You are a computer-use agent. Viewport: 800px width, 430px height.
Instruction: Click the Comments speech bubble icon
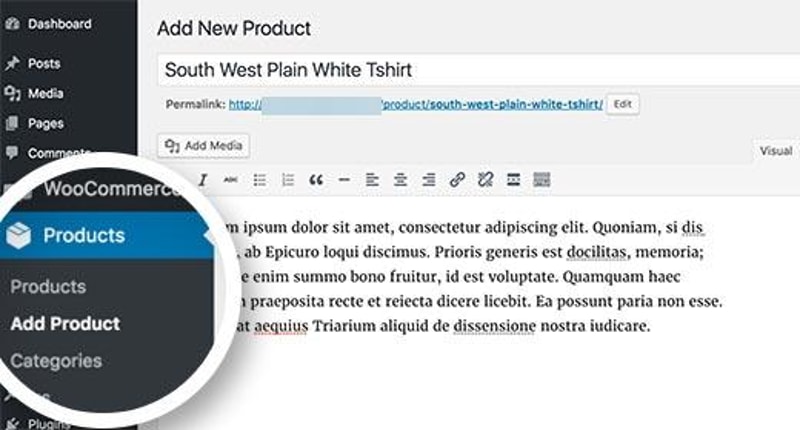click(12, 153)
